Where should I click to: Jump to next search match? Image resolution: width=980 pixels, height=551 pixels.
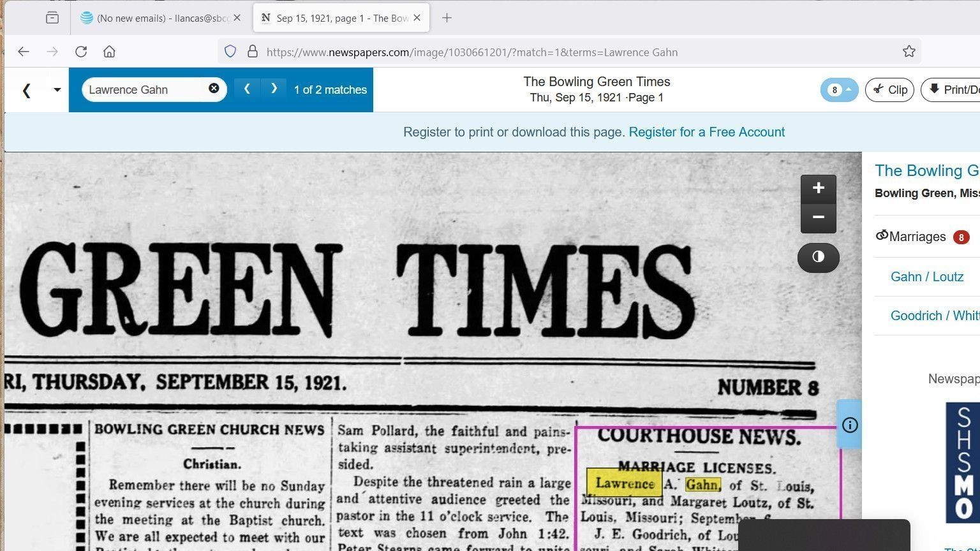(274, 89)
